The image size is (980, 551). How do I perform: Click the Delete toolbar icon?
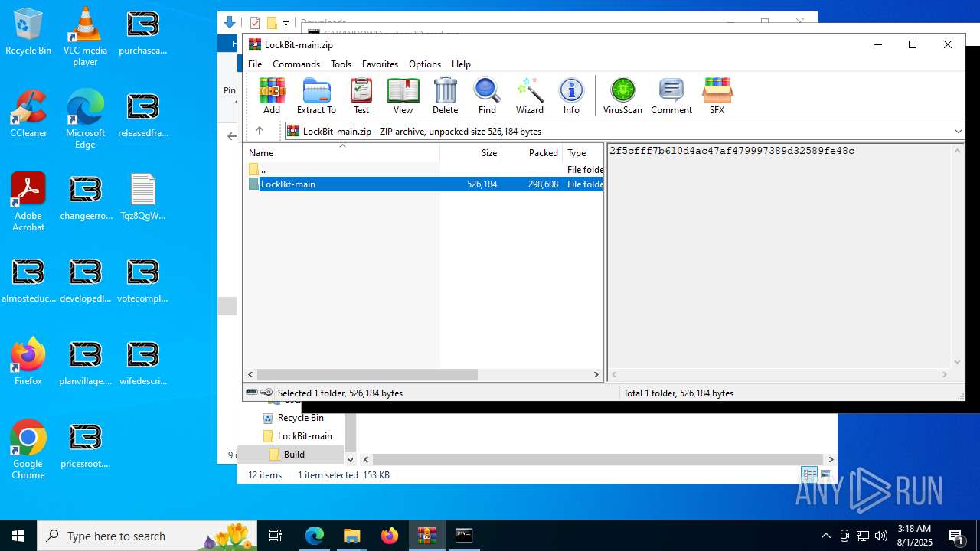coord(445,96)
